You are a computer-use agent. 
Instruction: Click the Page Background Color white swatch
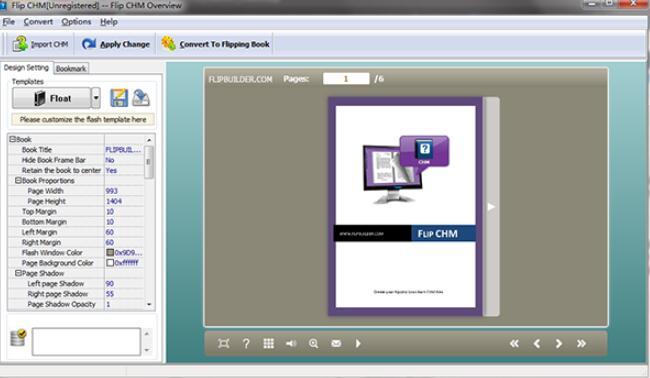point(110,263)
